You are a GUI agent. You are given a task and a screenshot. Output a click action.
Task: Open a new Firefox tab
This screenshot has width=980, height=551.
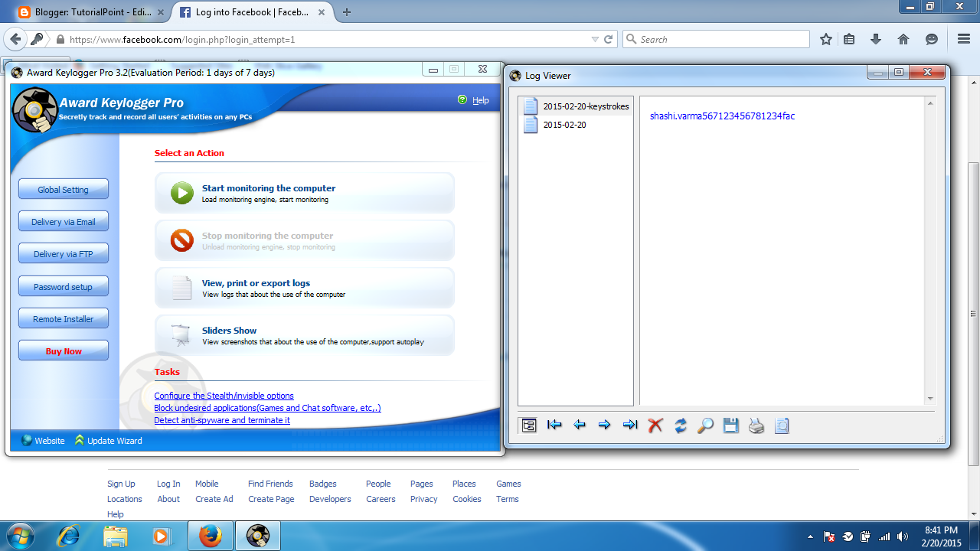tap(347, 11)
